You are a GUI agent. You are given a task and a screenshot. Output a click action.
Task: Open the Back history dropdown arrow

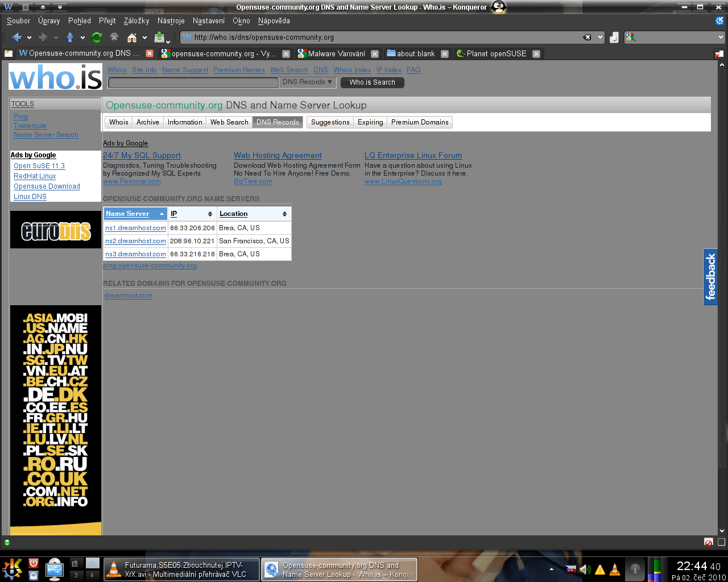point(29,38)
